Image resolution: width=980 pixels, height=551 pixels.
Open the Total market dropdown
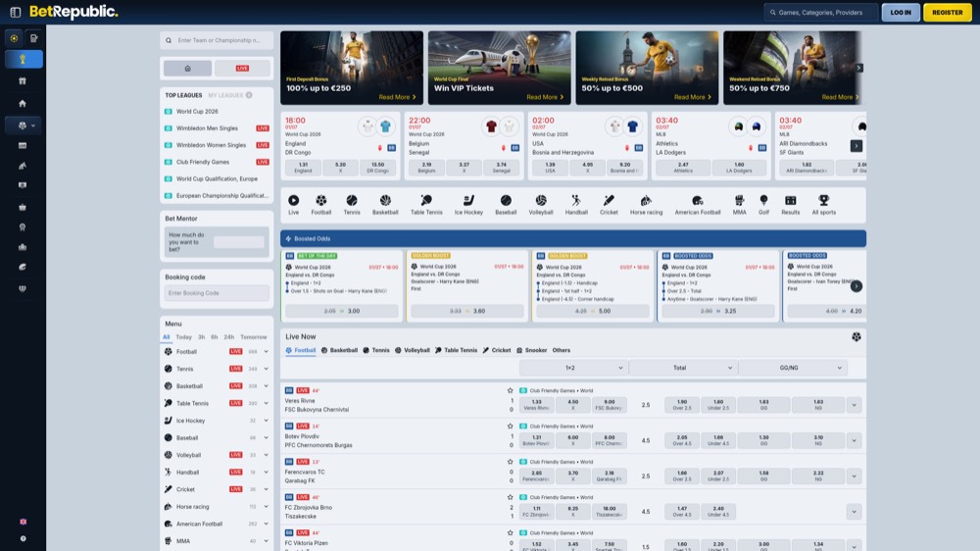pyautogui.click(x=682, y=368)
